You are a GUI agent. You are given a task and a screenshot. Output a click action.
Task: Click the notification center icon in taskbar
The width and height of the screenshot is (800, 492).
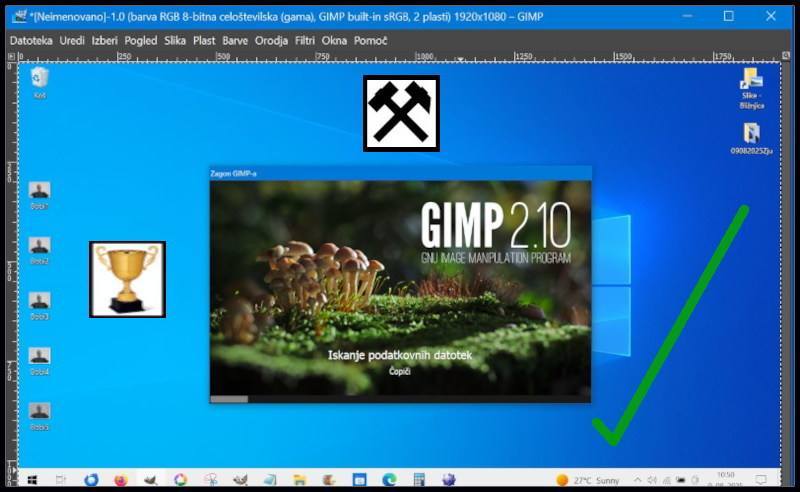(x=761, y=480)
